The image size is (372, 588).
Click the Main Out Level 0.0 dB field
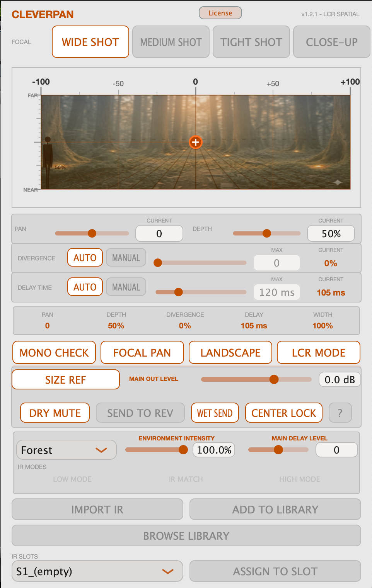tap(340, 379)
